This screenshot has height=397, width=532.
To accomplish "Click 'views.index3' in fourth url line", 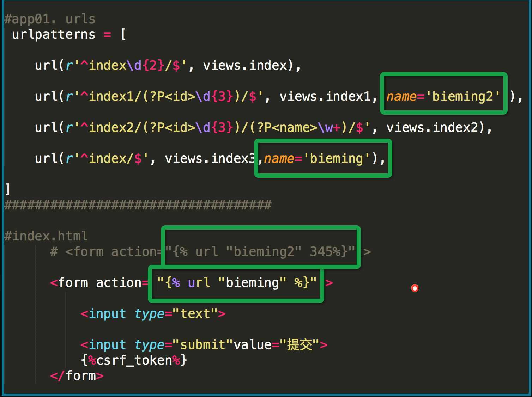I will point(210,158).
